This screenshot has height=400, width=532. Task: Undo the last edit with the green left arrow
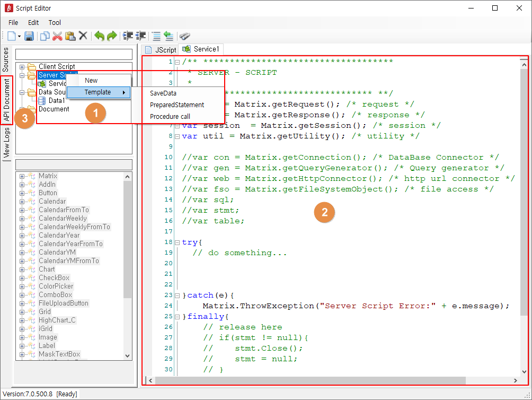click(99, 36)
